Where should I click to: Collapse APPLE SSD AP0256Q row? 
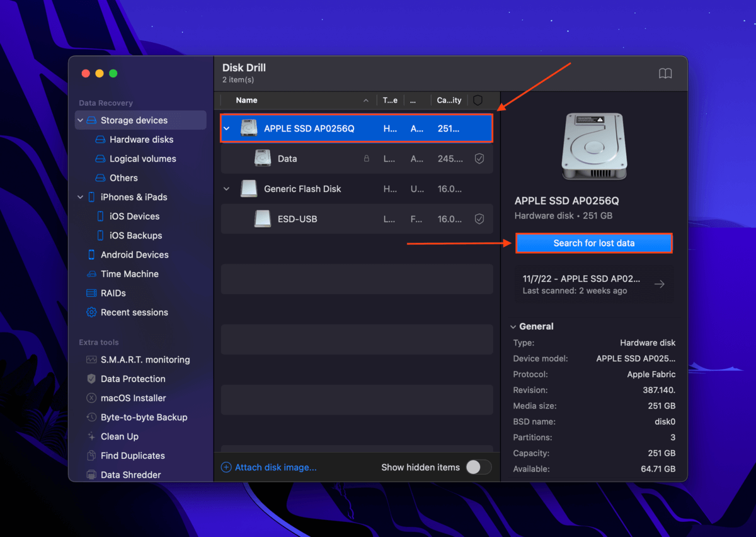[227, 128]
